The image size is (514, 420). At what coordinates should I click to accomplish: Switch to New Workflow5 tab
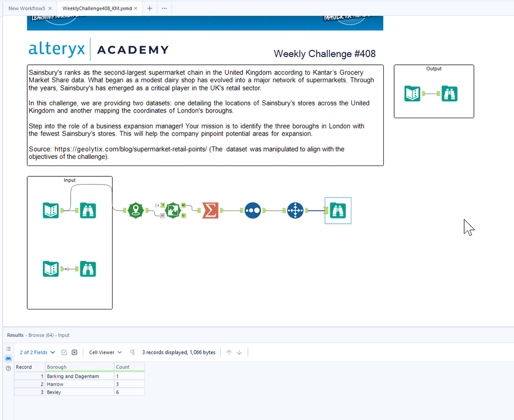click(27, 8)
